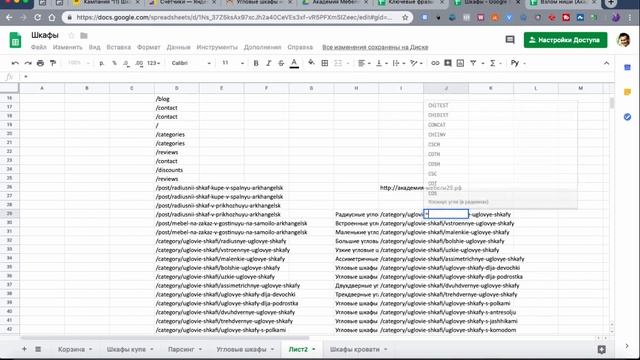Open the Explore button bottom right
Screen dimensions: 640x360
click(x=601, y=349)
